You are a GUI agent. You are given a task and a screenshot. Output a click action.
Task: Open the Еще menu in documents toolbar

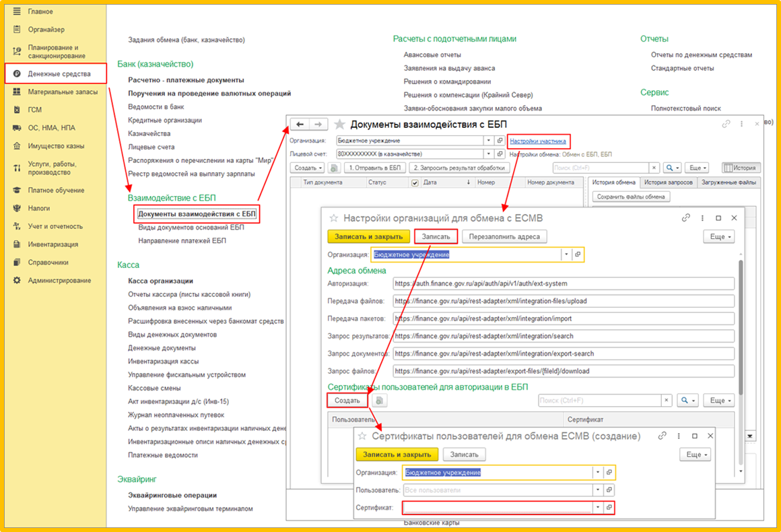(698, 168)
